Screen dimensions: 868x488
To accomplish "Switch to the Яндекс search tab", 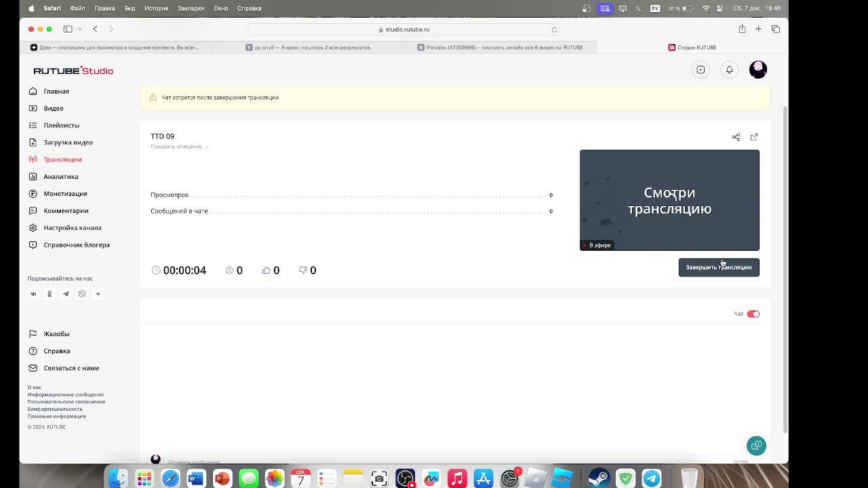I will coord(308,47).
